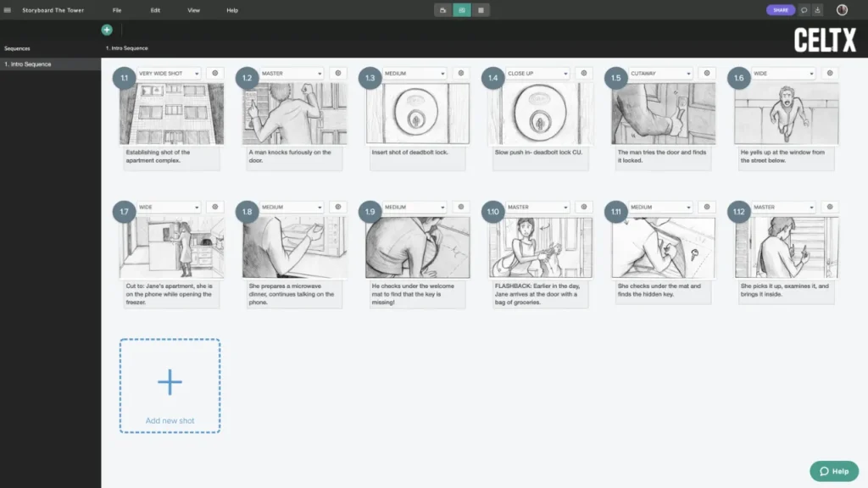Click the user avatar in the top bar

click(841, 9)
